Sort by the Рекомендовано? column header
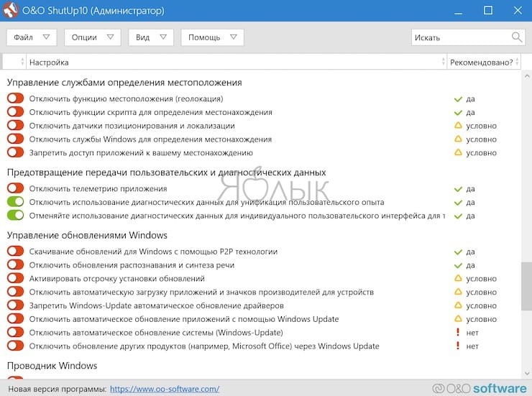The image size is (532, 396). [x=484, y=62]
